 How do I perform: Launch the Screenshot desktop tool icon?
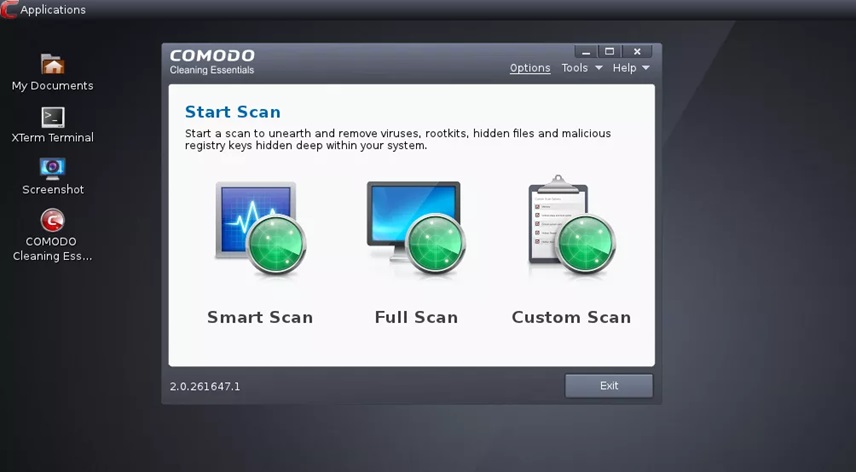click(x=52, y=169)
